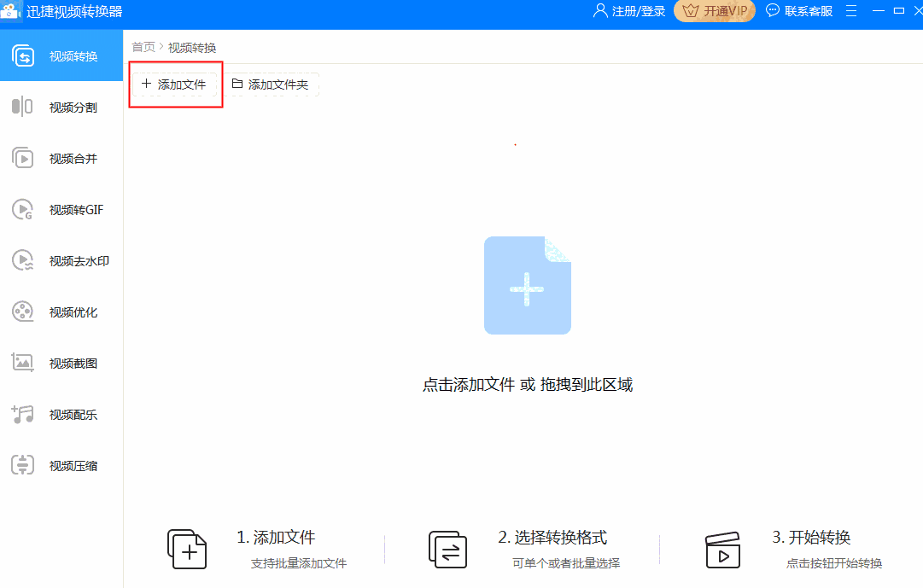
Task: Click the 添加文件夹 button
Action: (x=273, y=84)
